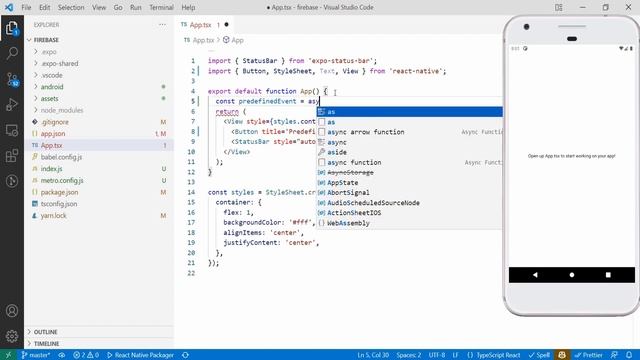Open the Extensions view icon

pos(12,156)
